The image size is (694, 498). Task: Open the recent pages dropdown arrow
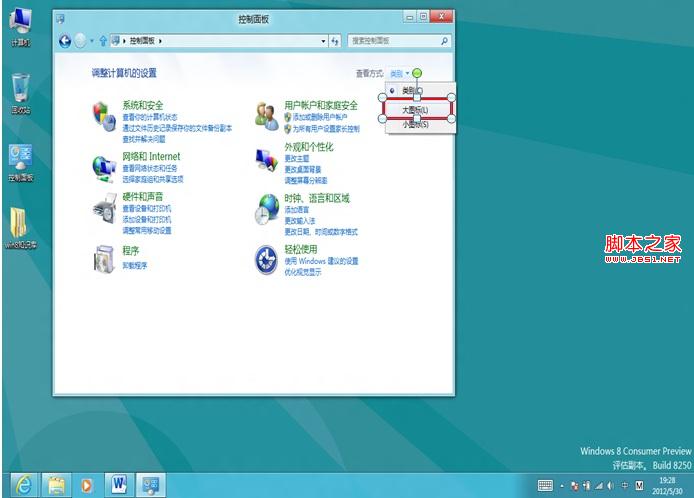92,41
